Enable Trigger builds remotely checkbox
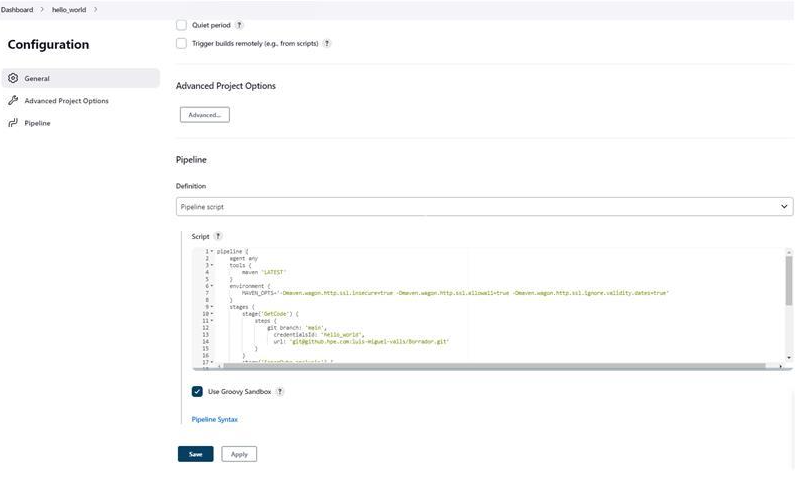 (181, 43)
